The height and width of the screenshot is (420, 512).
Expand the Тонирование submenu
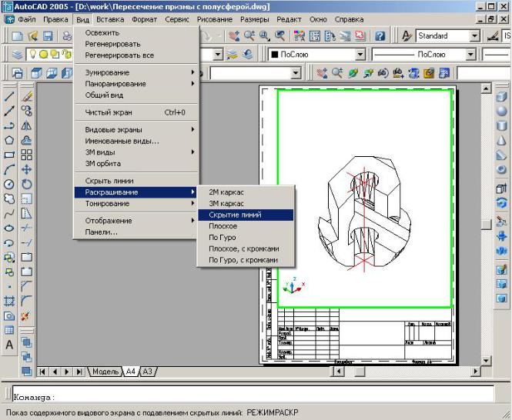pos(136,204)
